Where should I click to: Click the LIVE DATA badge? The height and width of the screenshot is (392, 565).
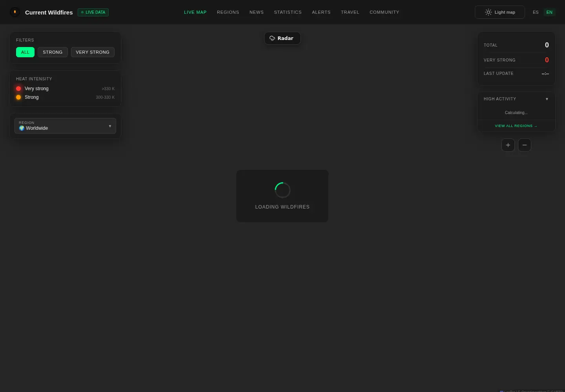coord(93,12)
